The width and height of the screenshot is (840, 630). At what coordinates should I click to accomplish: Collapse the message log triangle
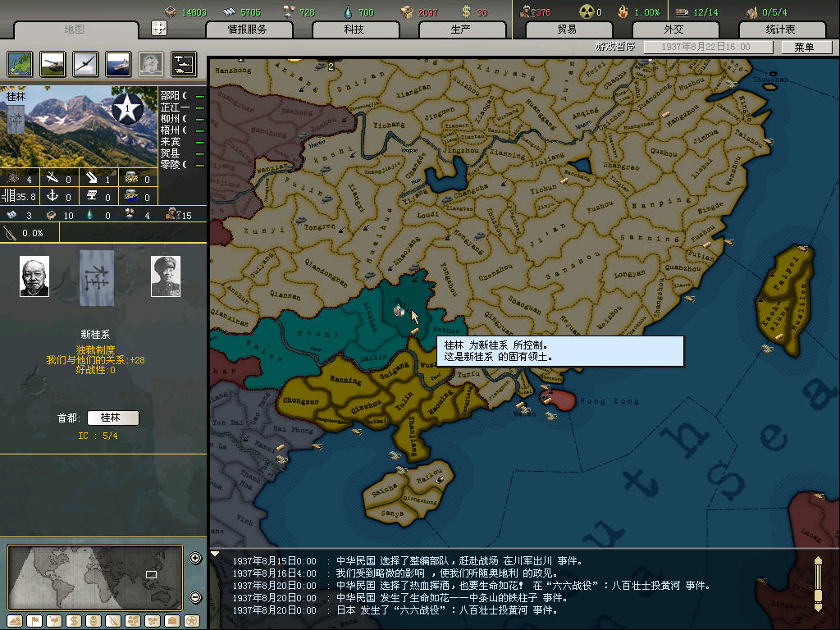(215, 554)
